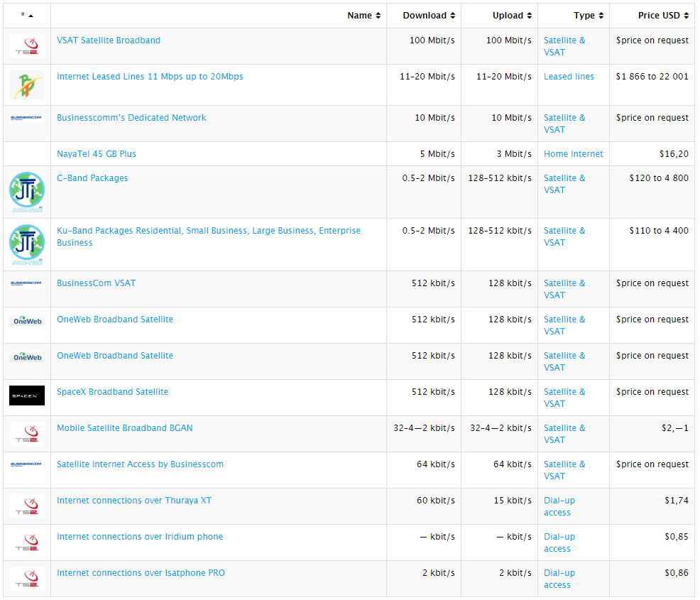Viewport: 700px width, 600px height.
Task: Click the JTI logo beside Ku-Band Packages
Action: (27, 245)
